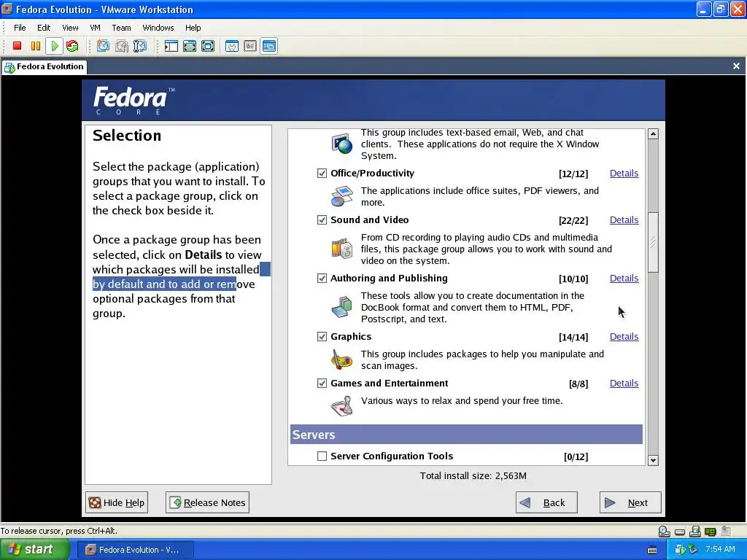Click the package list scroll up arrow
Image resolution: width=747 pixels, height=560 pixels.
click(x=653, y=134)
